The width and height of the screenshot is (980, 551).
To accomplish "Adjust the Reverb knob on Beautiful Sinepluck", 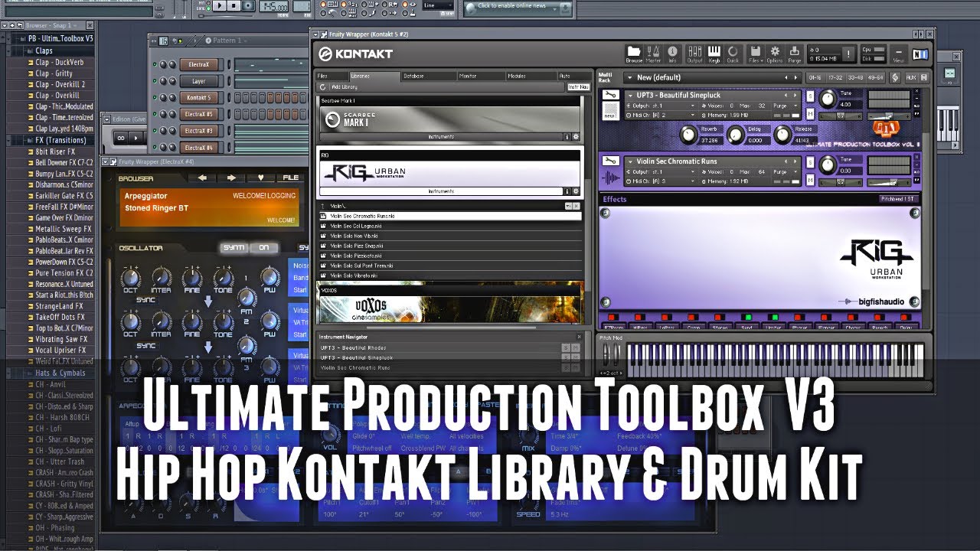I will 688,135.
